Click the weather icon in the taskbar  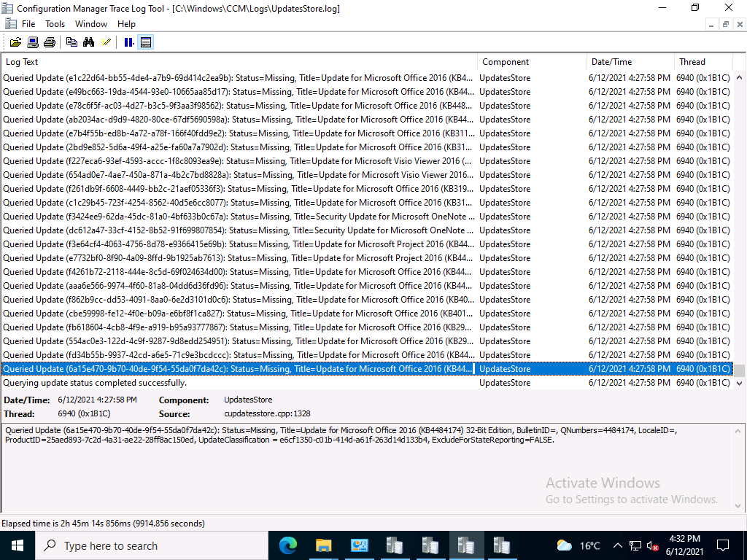click(564, 545)
